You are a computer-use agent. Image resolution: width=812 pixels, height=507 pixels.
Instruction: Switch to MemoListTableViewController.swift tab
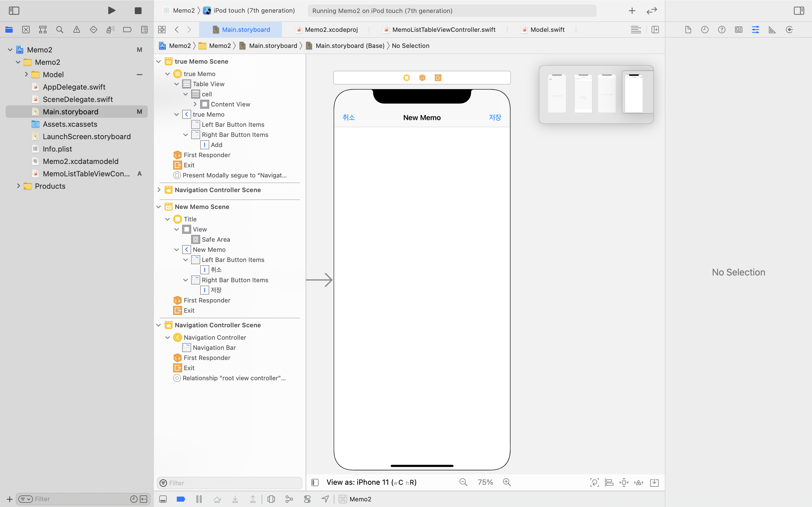click(443, 30)
